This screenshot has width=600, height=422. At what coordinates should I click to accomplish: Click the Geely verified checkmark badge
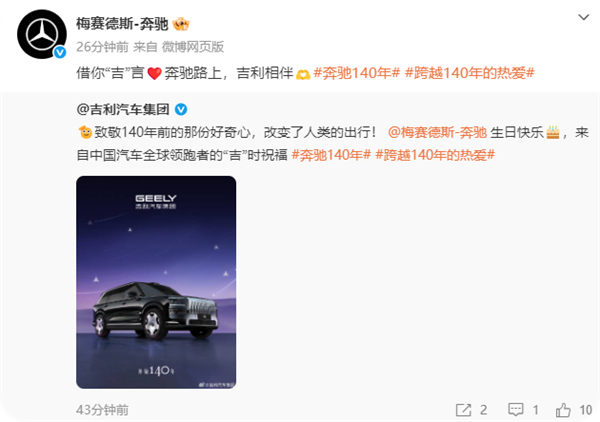(x=181, y=110)
